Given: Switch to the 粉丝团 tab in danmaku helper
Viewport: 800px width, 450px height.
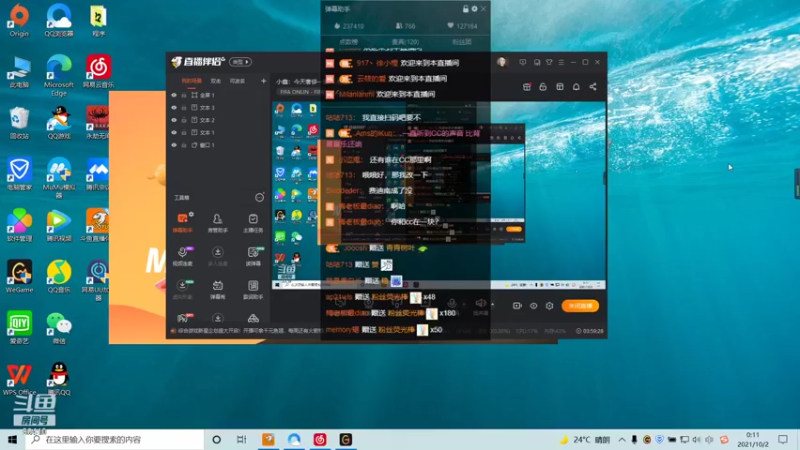Looking at the screenshot, I should (x=462, y=42).
